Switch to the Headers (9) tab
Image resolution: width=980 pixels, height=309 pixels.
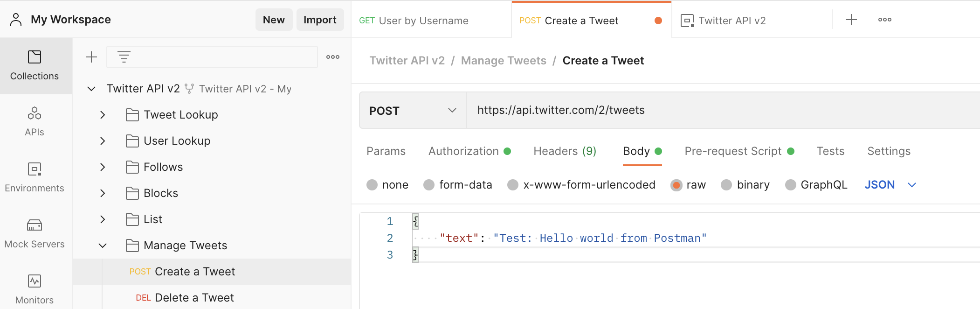(x=565, y=151)
